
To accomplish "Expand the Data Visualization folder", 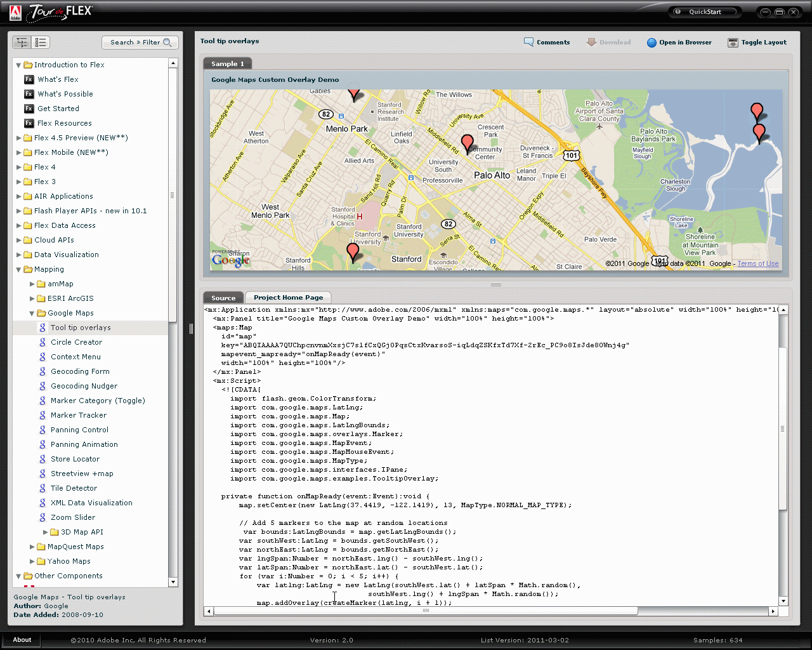I will point(19,255).
